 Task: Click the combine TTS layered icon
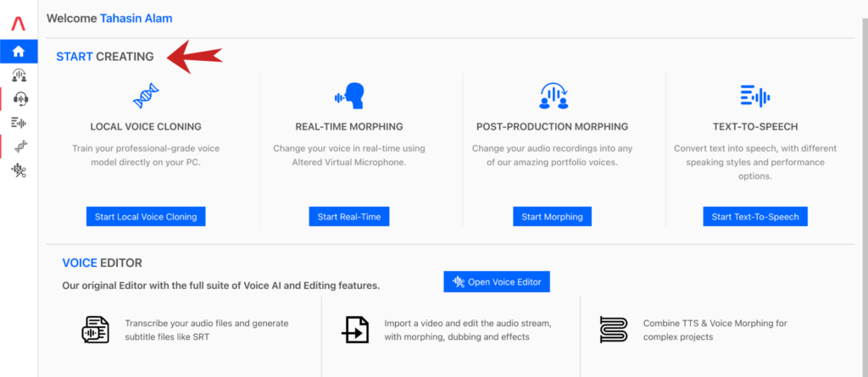coord(614,330)
